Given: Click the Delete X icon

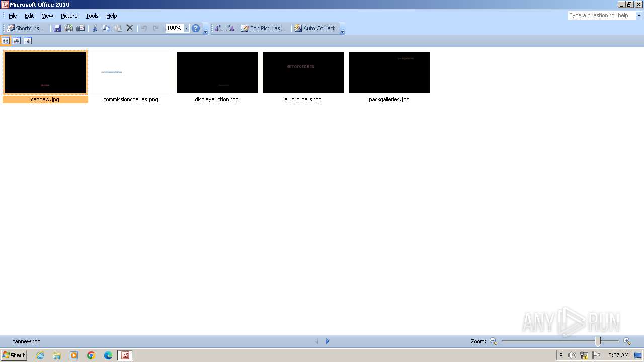Looking at the screenshot, I should (x=130, y=28).
